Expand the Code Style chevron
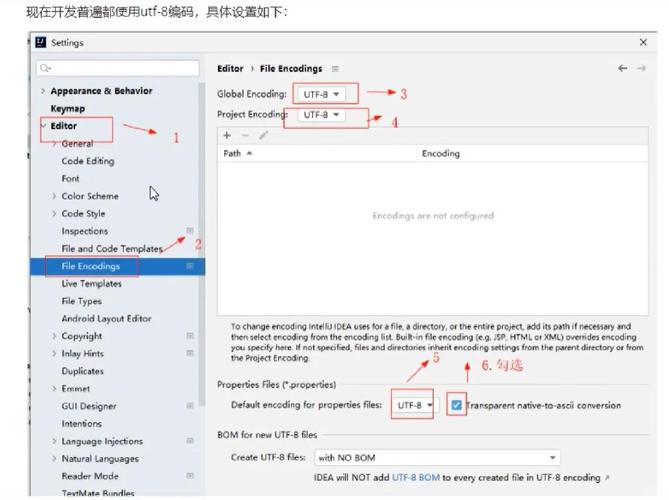Screen dimensions: 669x500 [x=54, y=213]
